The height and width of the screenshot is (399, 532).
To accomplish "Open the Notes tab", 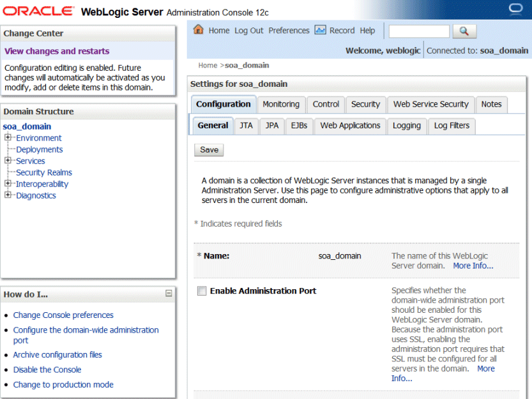I will (x=491, y=104).
